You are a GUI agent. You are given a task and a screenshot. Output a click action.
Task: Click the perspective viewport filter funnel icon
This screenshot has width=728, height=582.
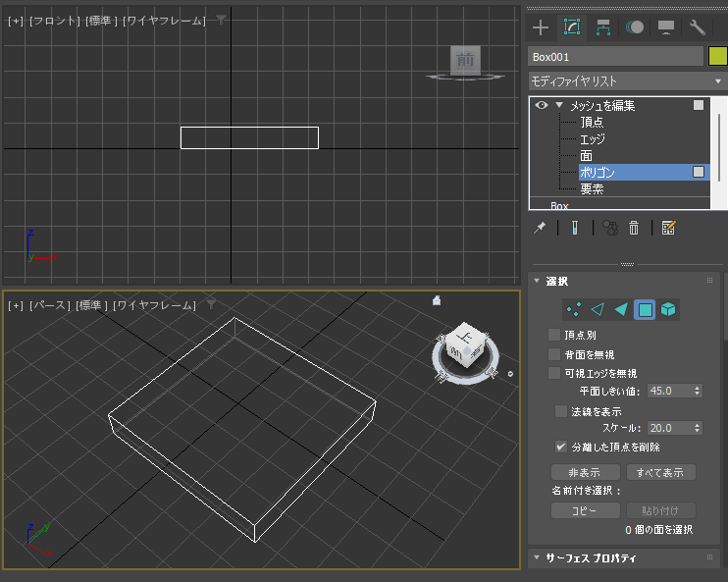(x=211, y=304)
